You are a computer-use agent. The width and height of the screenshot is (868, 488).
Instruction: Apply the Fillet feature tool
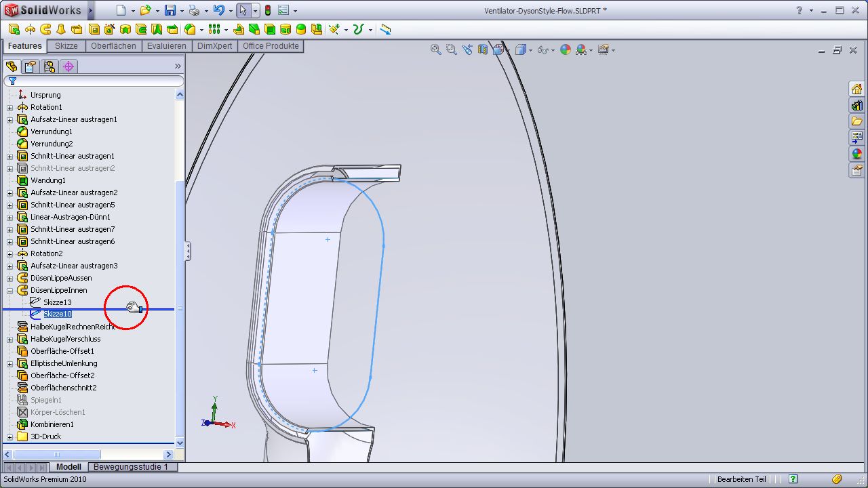pos(190,29)
